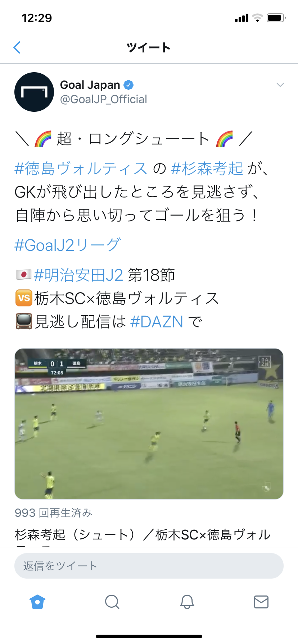Open hashtag #明治安田J2
The width and height of the screenshot is (298, 644).
click(x=78, y=275)
